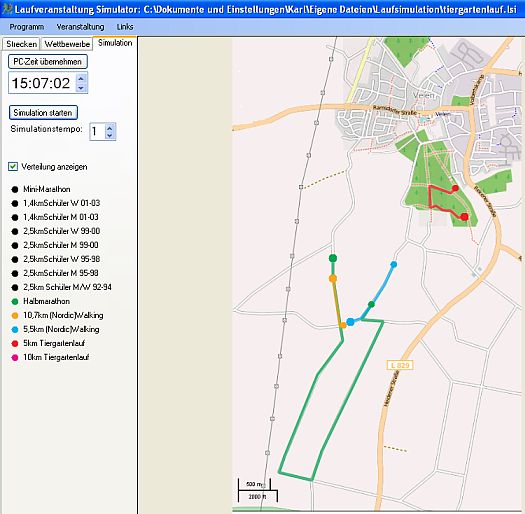Click the large orange marker below the green marker

coord(332,278)
